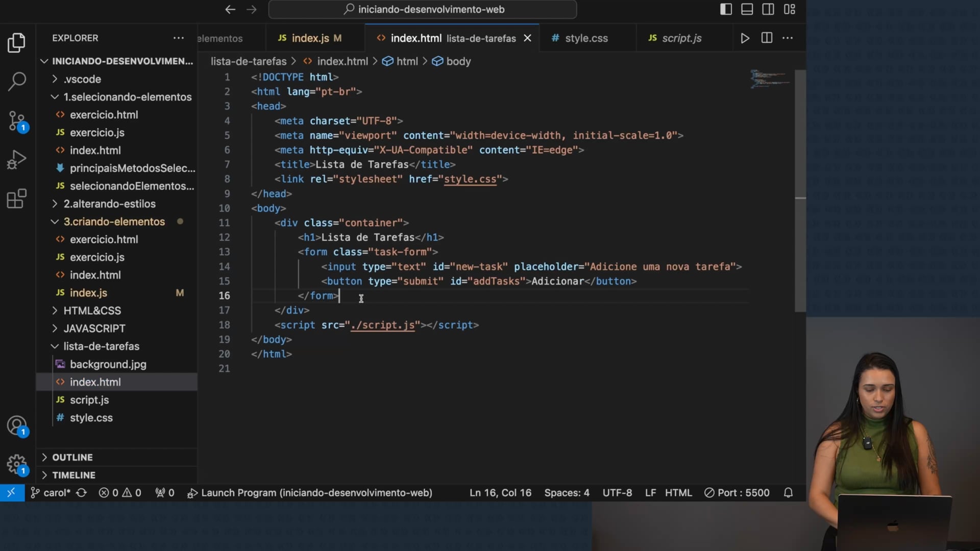980x551 pixels.
Task: Toggle the bottom Panel layout button
Action: (747, 9)
